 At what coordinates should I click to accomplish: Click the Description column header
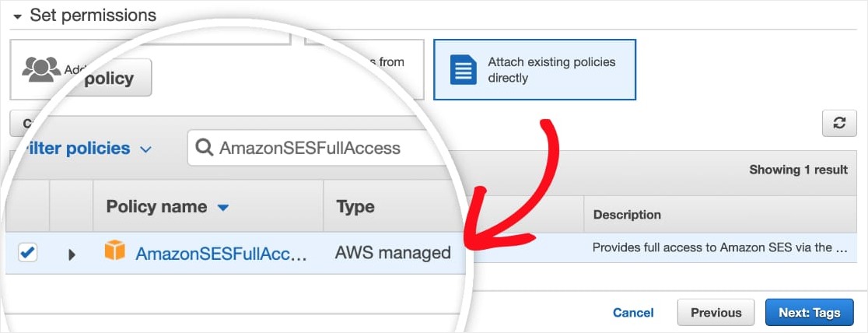[627, 214]
